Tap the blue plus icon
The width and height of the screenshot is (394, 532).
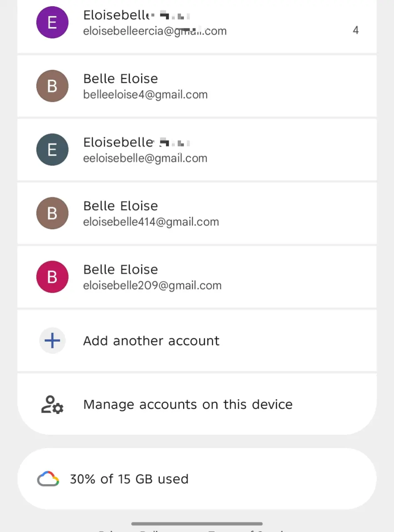pyautogui.click(x=52, y=341)
